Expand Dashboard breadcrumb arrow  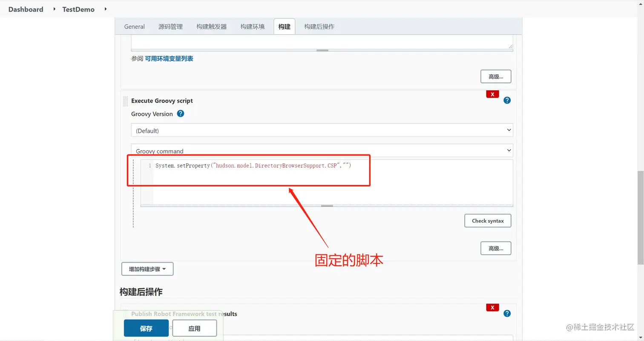pos(54,9)
